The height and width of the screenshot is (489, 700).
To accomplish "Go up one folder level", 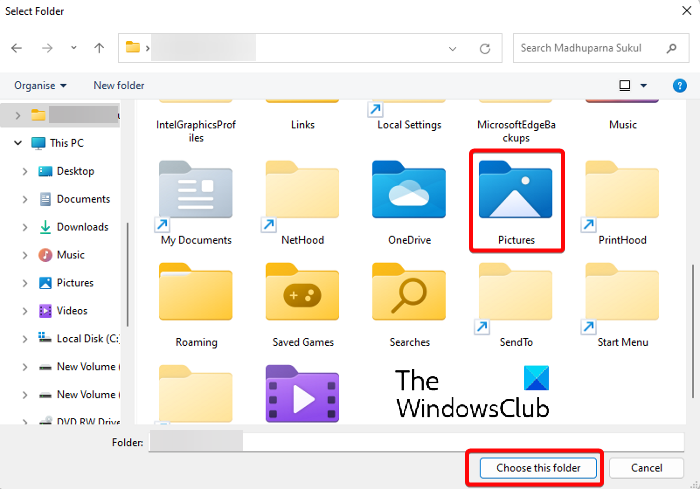I will click(99, 48).
